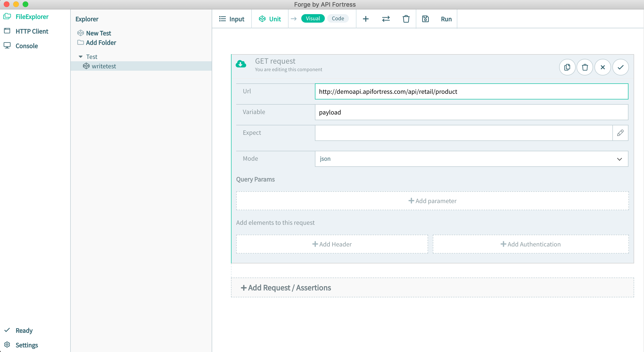644x352 pixels.
Task: Duplicate the GET request component
Action: [567, 67]
